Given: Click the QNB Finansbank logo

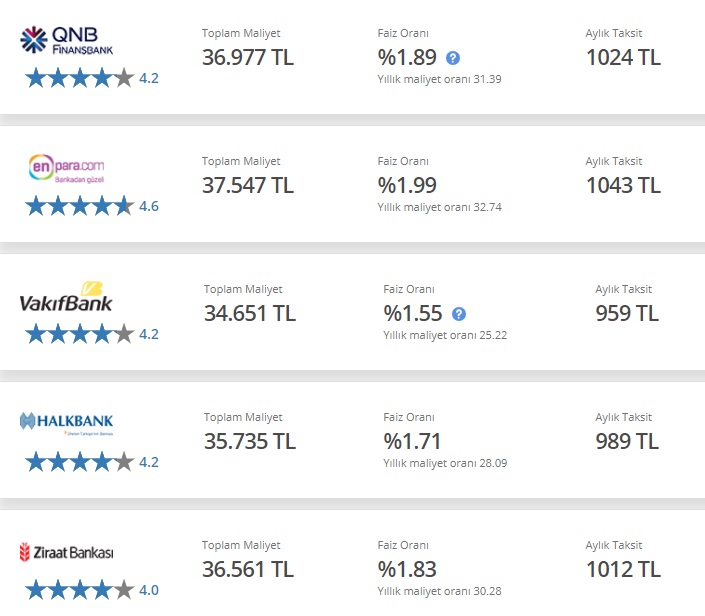Looking at the screenshot, I should [67, 40].
